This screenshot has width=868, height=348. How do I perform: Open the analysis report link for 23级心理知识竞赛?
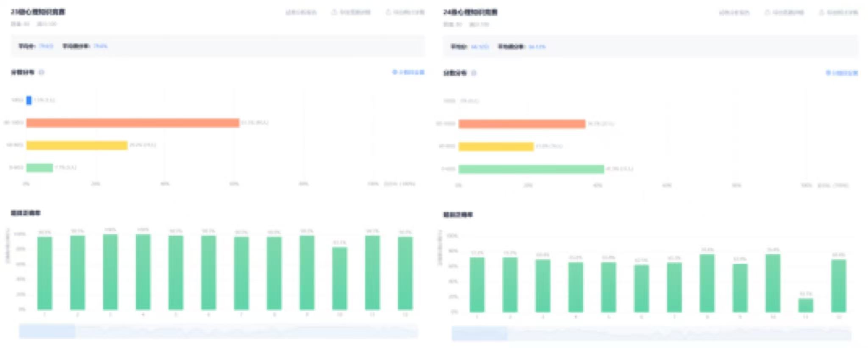[301, 12]
